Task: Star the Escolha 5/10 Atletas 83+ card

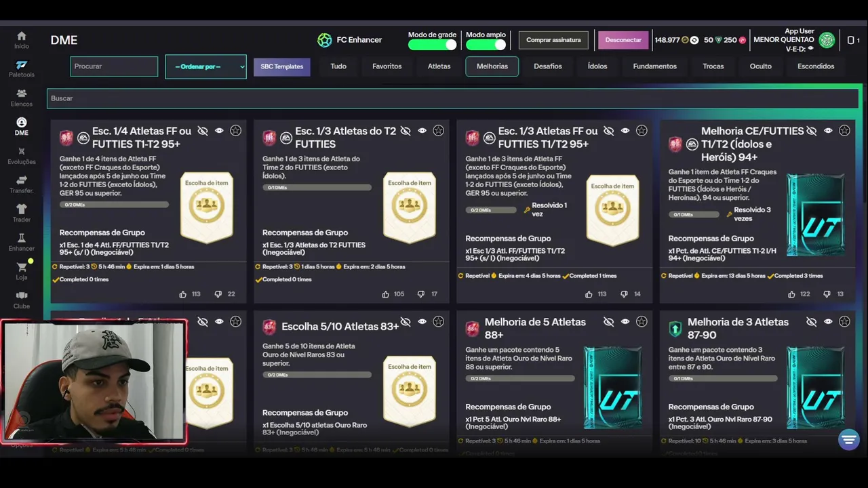Action: pyautogui.click(x=438, y=321)
